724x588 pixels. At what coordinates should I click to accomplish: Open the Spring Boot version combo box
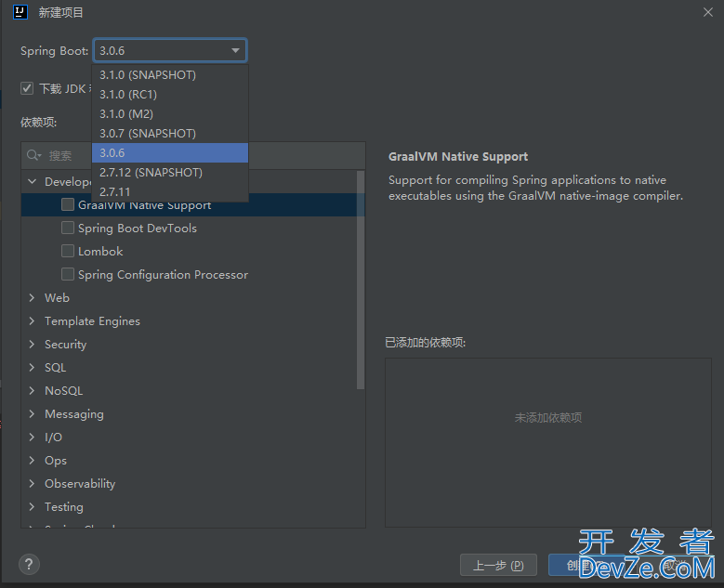[170, 50]
